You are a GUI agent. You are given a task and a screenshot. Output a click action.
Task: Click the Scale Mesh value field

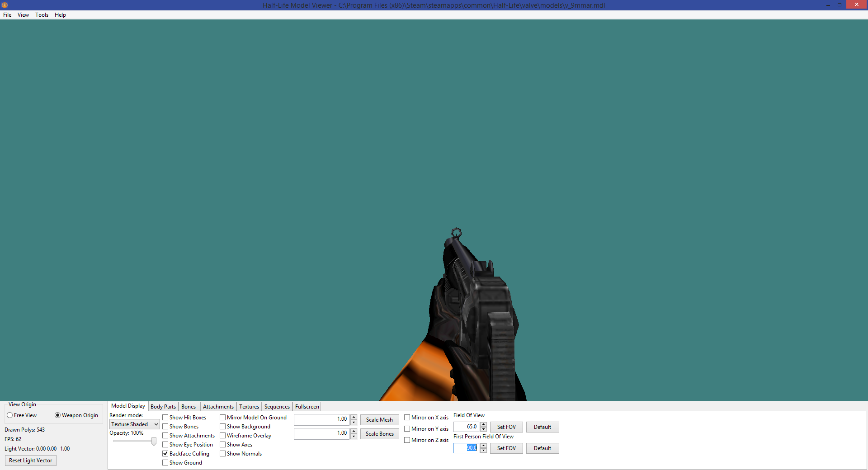click(321, 419)
